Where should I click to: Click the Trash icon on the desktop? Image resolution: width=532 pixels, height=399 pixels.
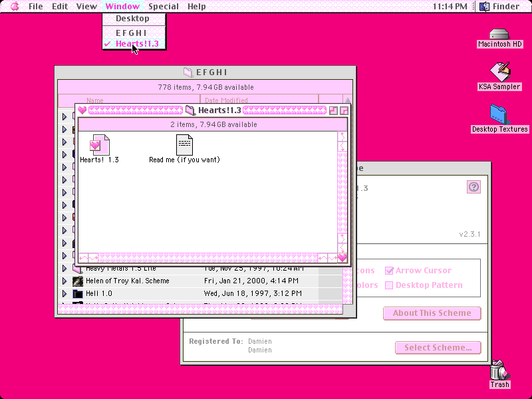click(499, 370)
